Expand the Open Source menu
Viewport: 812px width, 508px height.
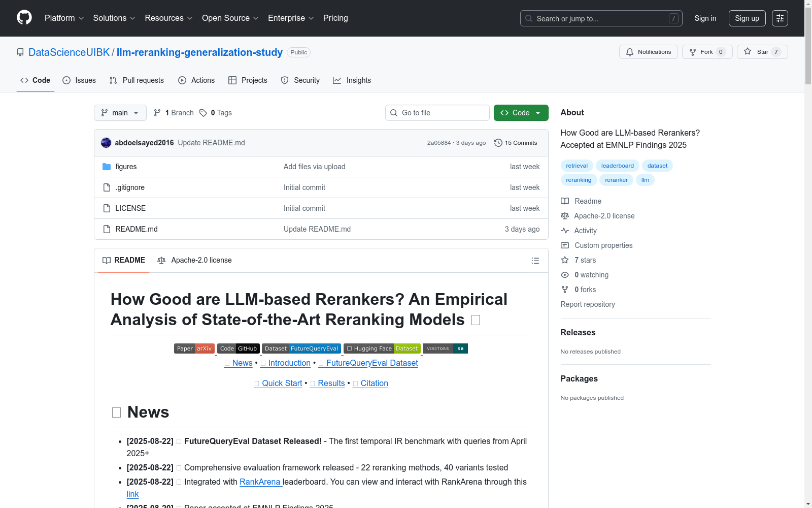tap(230, 18)
